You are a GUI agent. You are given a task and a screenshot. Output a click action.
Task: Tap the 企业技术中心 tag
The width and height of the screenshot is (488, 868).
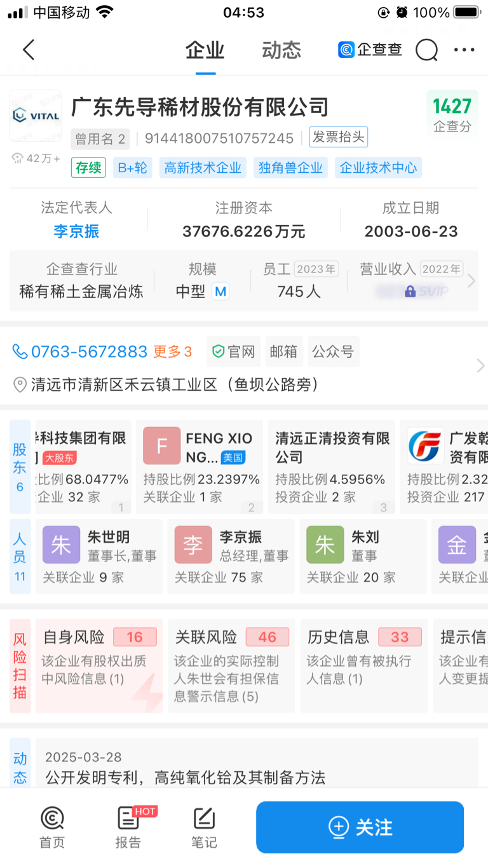[378, 168]
